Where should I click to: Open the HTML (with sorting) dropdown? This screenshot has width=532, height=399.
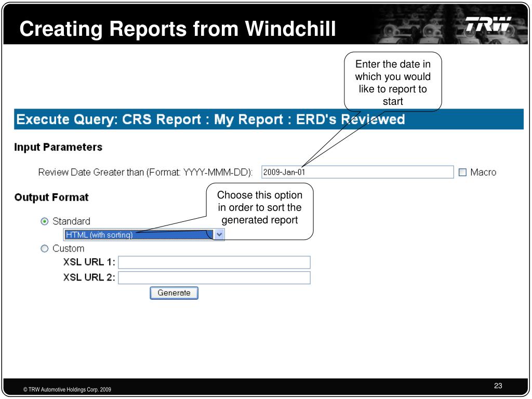point(144,234)
